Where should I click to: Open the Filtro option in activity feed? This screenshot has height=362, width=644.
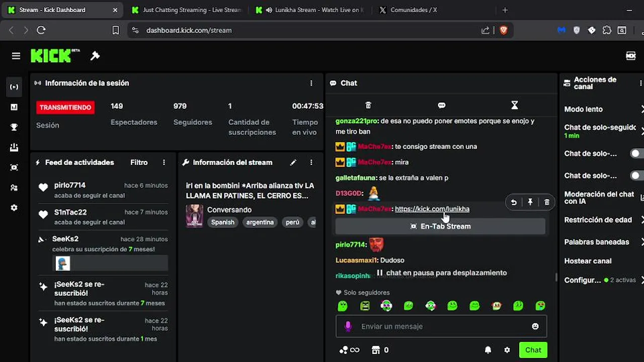click(139, 162)
